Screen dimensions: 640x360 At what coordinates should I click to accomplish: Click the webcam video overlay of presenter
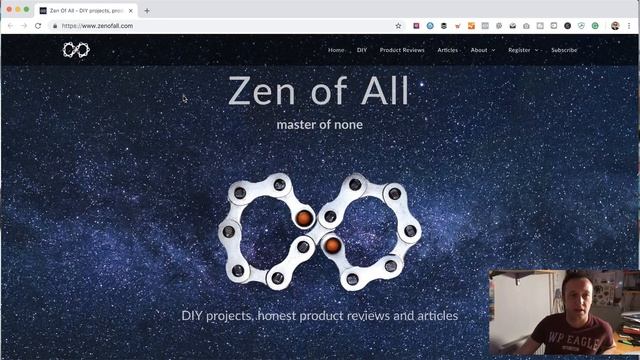564,312
